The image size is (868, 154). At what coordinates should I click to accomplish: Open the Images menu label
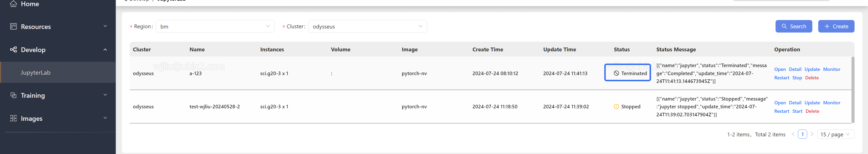[x=32, y=118]
